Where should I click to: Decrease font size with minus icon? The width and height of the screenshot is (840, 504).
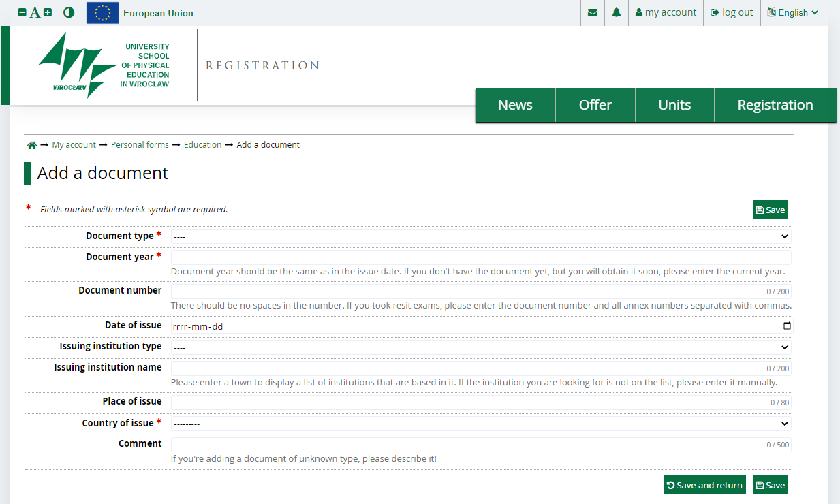[22, 12]
